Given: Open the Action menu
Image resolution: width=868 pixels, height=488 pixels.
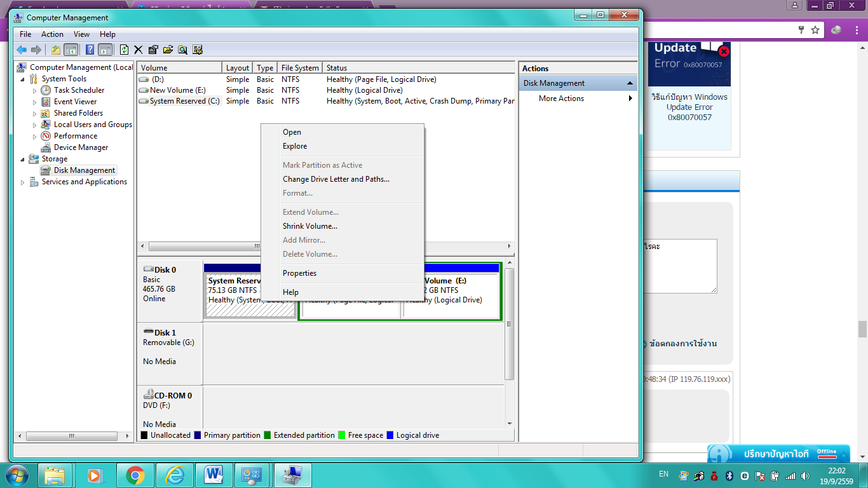Looking at the screenshot, I should 52,34.
